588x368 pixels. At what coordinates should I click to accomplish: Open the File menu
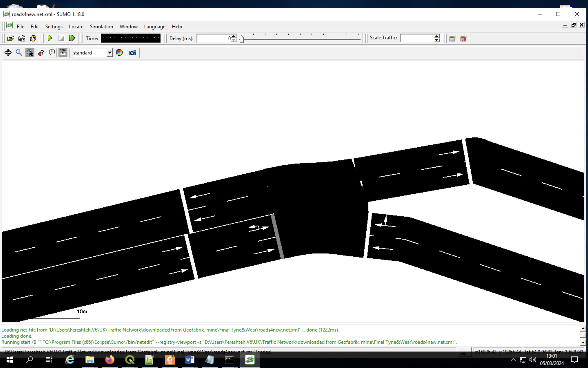pos(20,27)
